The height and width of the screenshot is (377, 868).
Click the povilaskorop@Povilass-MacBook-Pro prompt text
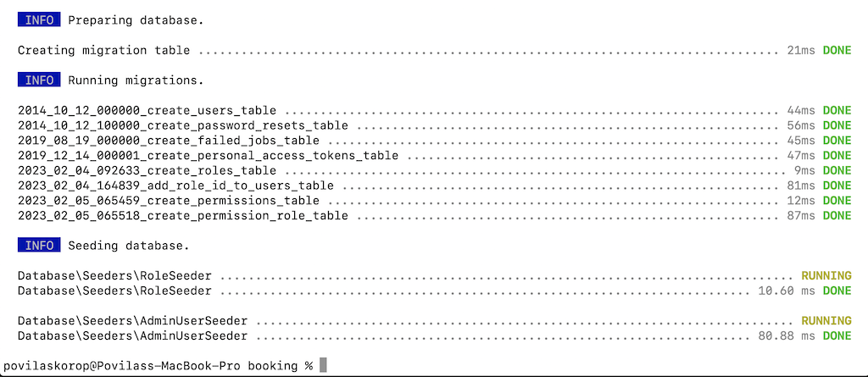point(122,366)
